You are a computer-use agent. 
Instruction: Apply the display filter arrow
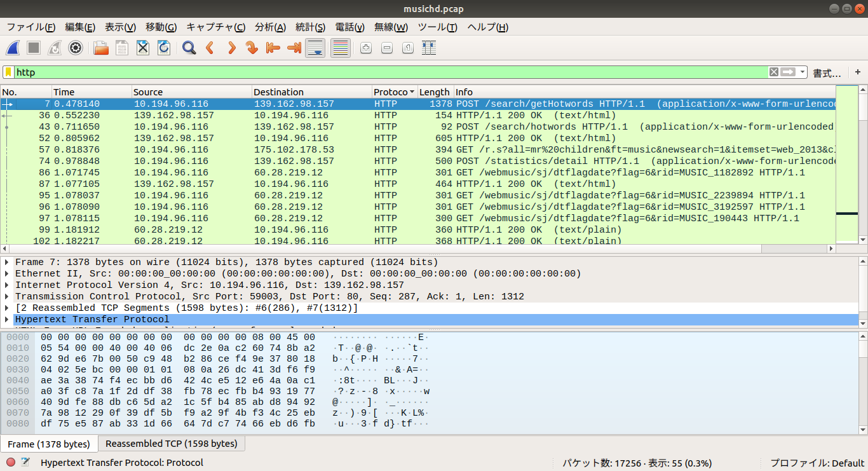(788, 72)
